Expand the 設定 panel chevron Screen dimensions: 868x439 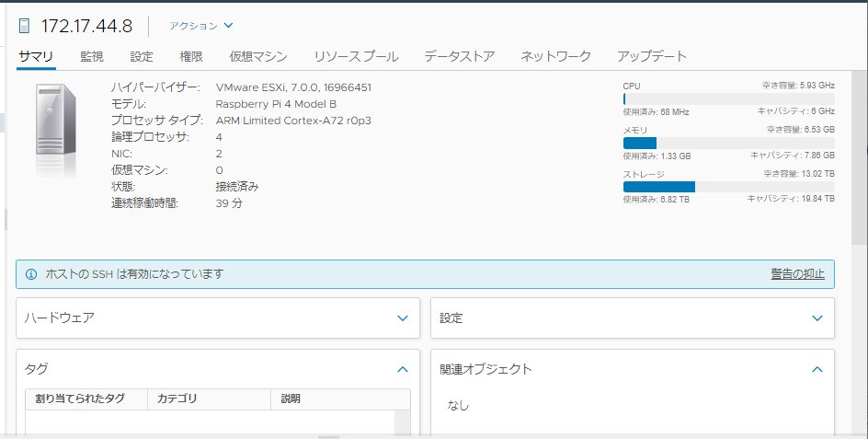pyautogui.click(x=817, y=318)
